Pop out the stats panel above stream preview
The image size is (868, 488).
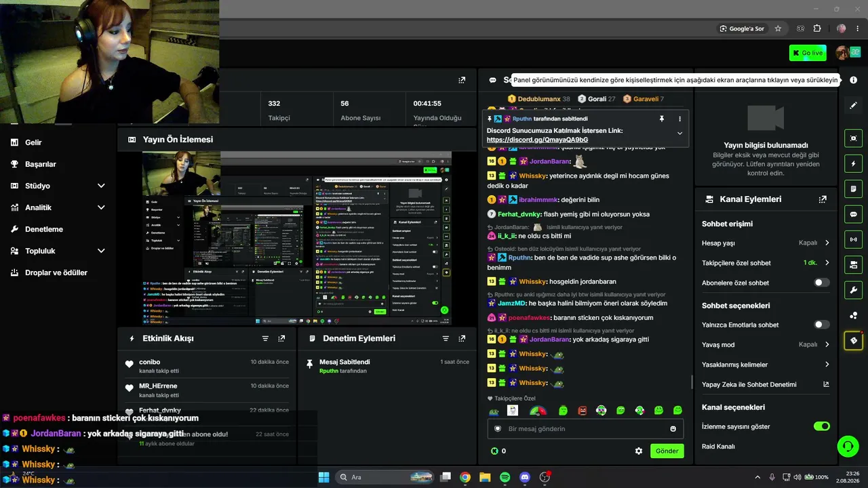click(x=462, y=80)
